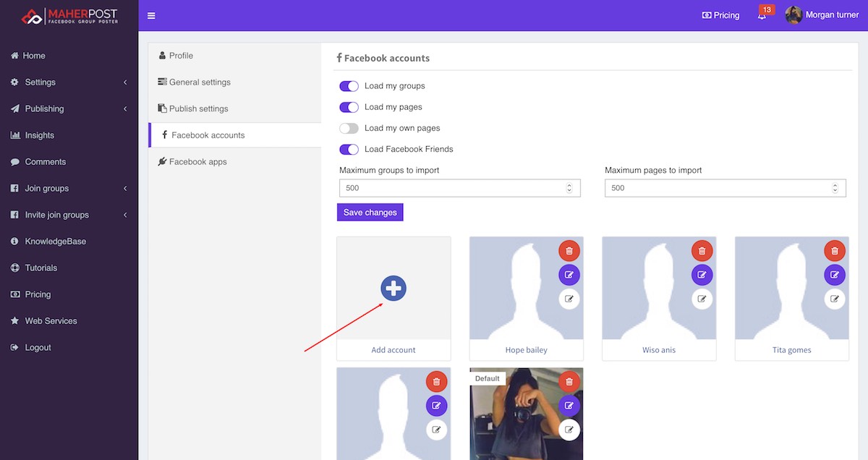Click white edit icon on Hope bailey card
This screenshot has width=868, height=460.
569,299
